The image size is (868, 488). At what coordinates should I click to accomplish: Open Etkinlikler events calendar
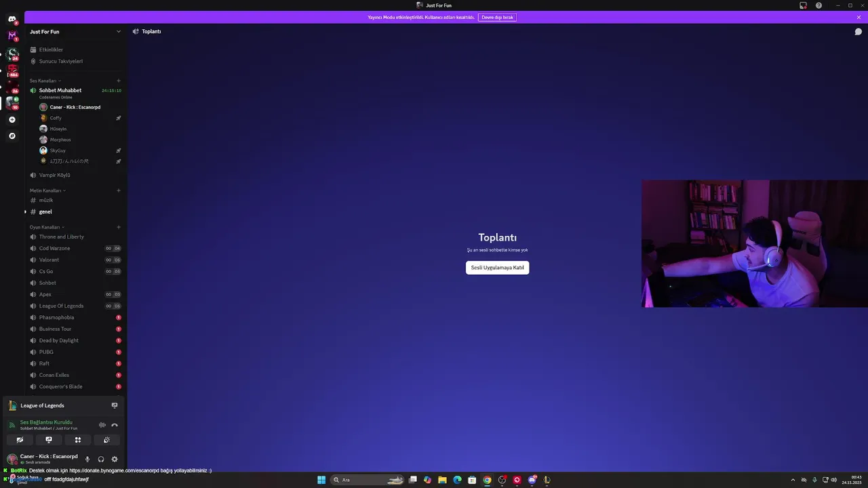coord(75,49)
